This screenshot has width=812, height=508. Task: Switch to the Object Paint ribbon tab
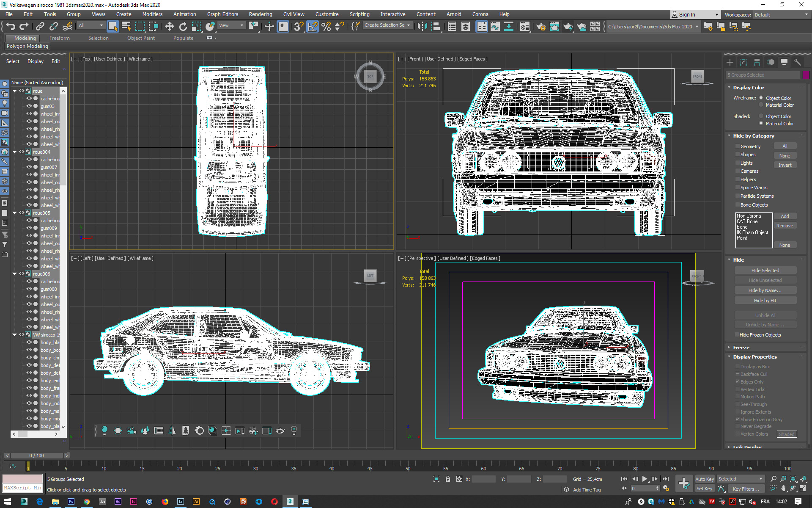(141, 38)
